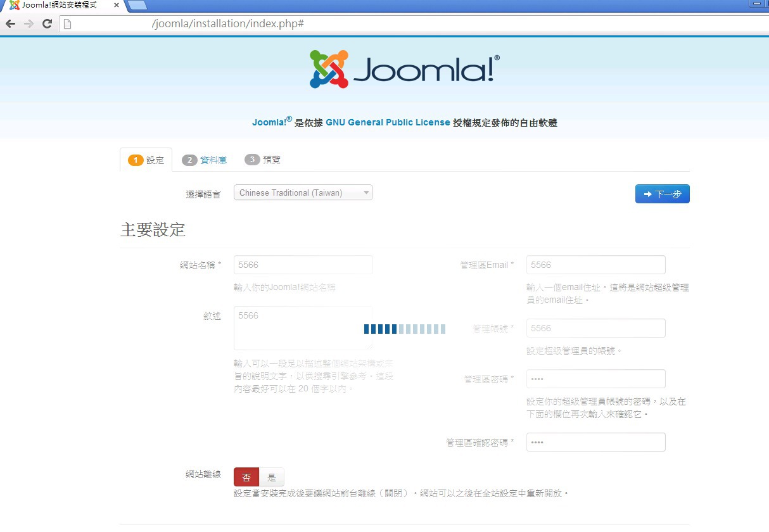The height and width of the screenshot is (532, 769).
Task: Click the page icon in address bar
Action: [67, 24]
